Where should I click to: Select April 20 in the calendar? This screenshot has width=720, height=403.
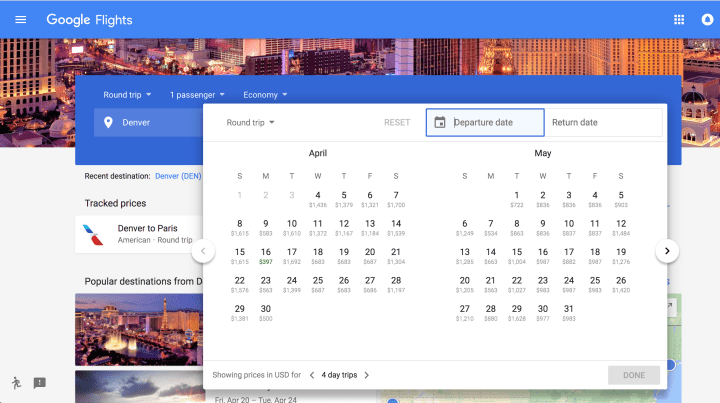(x=370, y=256)
